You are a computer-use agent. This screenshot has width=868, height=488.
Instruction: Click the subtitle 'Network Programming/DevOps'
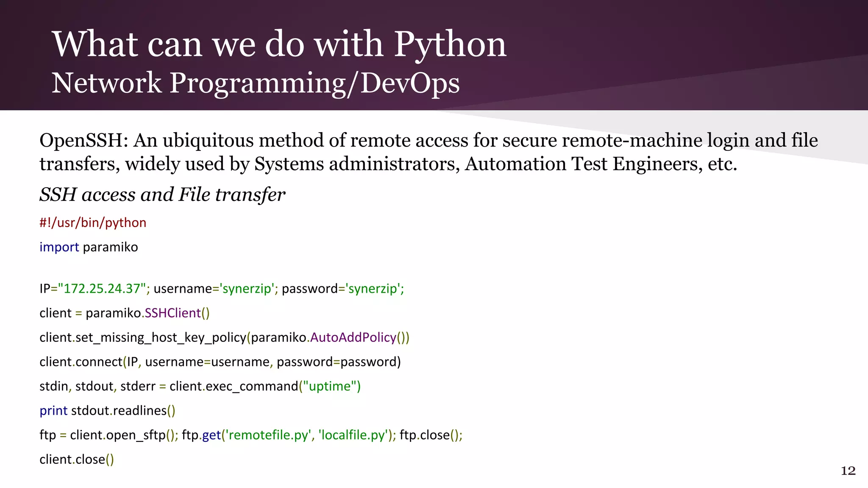pyautogui.click(x=256, y=83)
